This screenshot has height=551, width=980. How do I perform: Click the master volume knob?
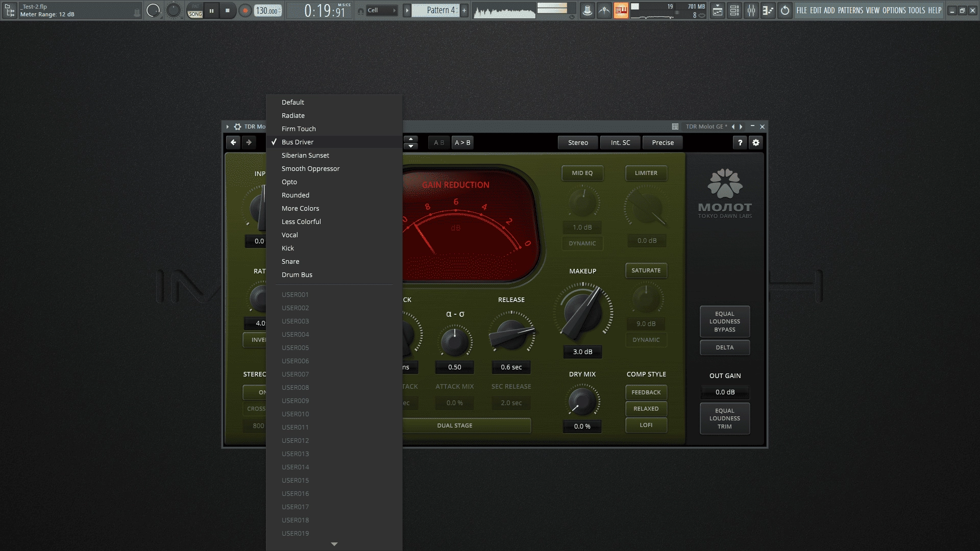click(153, 10)
